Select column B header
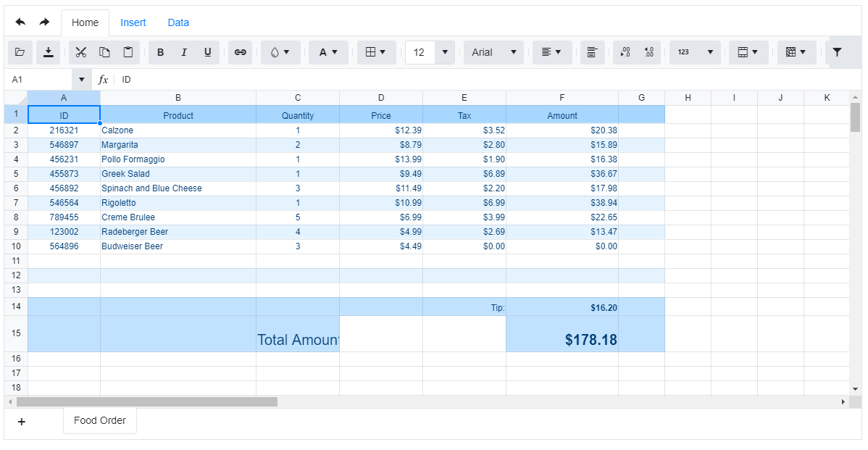The height and width of the screenshot is (450, 868). coord(178,98)
